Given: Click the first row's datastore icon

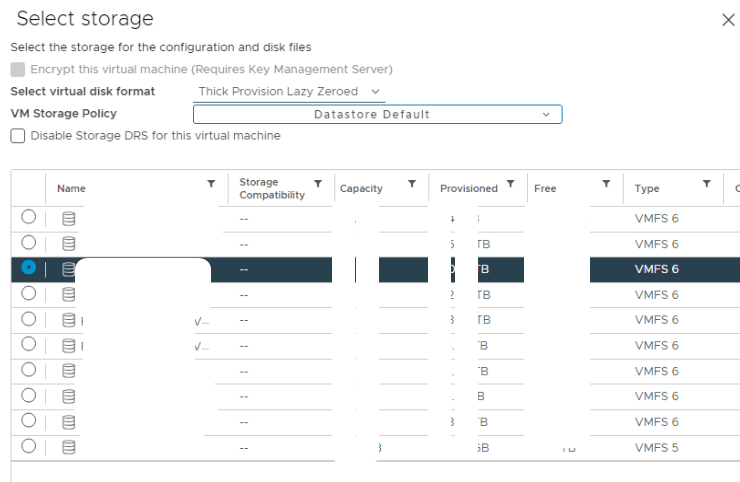Looking at the screenshot, I should click(x=69, y=217).
